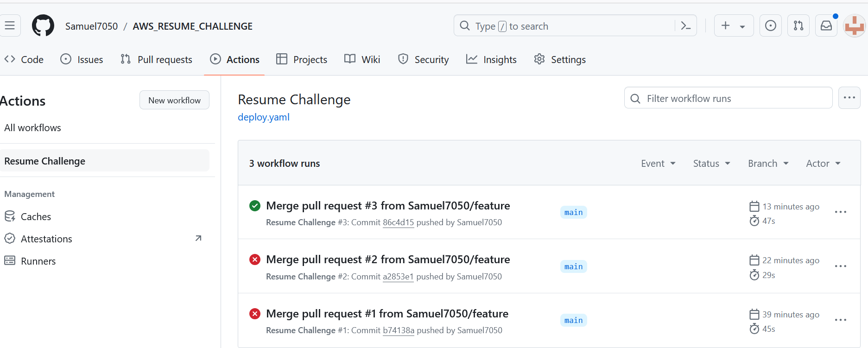The image size is (868, 348).
Task: Open the GitHub homepage logo
Action: click(43, 25)
